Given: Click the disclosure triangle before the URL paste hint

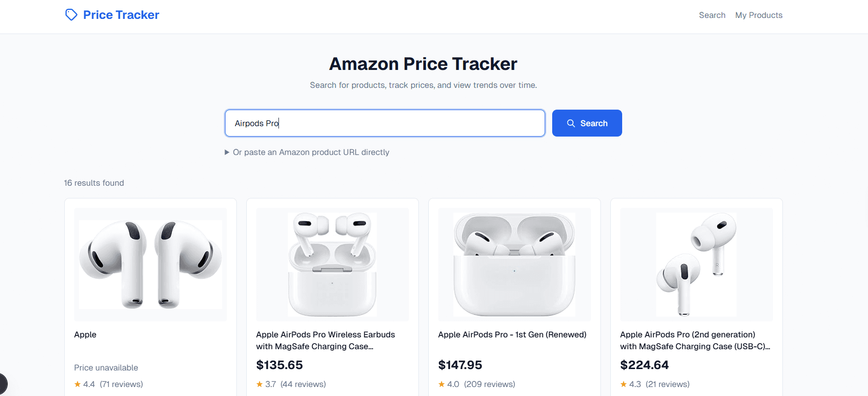Looking at the screenshot, I should (227, 152).
